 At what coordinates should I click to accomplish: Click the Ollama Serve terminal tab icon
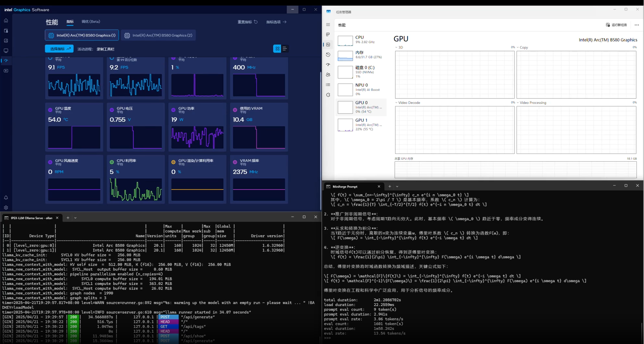[x=7, y=218]
